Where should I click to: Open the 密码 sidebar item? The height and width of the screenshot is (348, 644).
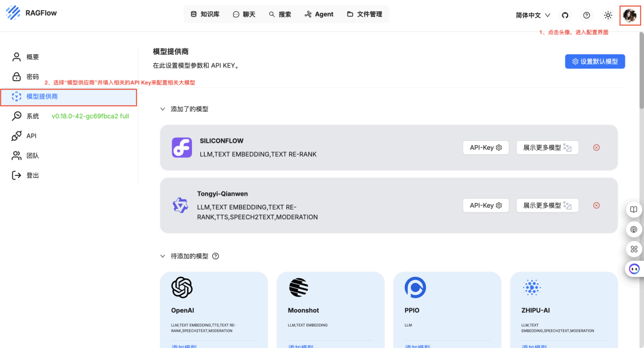coord(69,76)
